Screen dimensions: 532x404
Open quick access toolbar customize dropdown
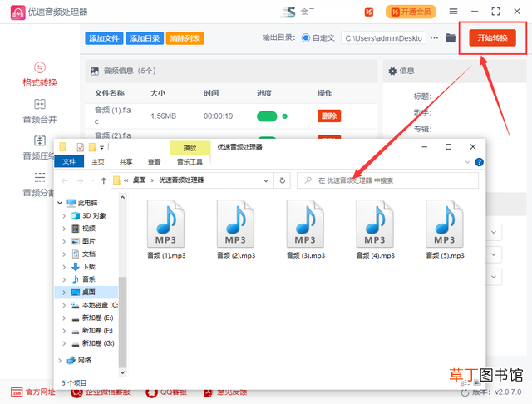101,147
